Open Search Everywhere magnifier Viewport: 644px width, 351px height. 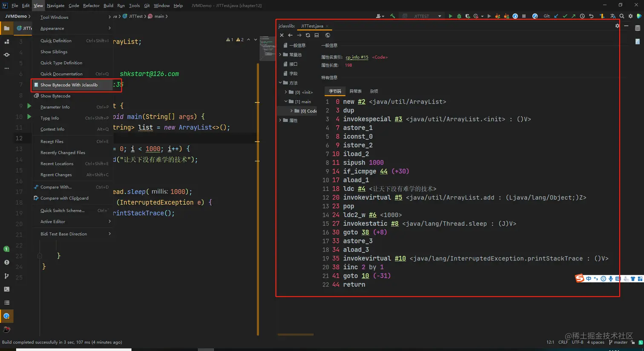(x=622, y=16)
